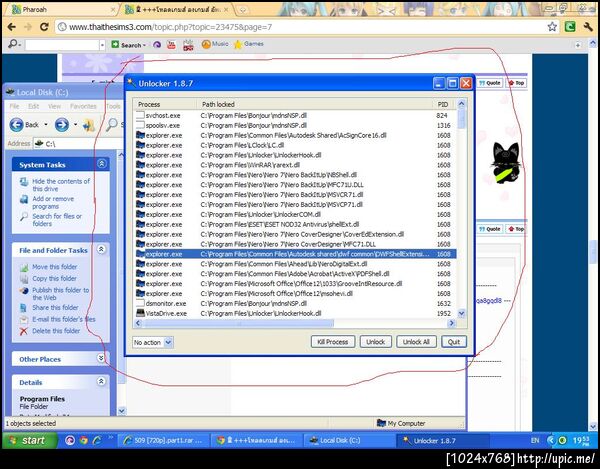Open the No action dropdown
The height and width of the screenshot is (469, 600).
pyautogui.click(x=168, y=342)
